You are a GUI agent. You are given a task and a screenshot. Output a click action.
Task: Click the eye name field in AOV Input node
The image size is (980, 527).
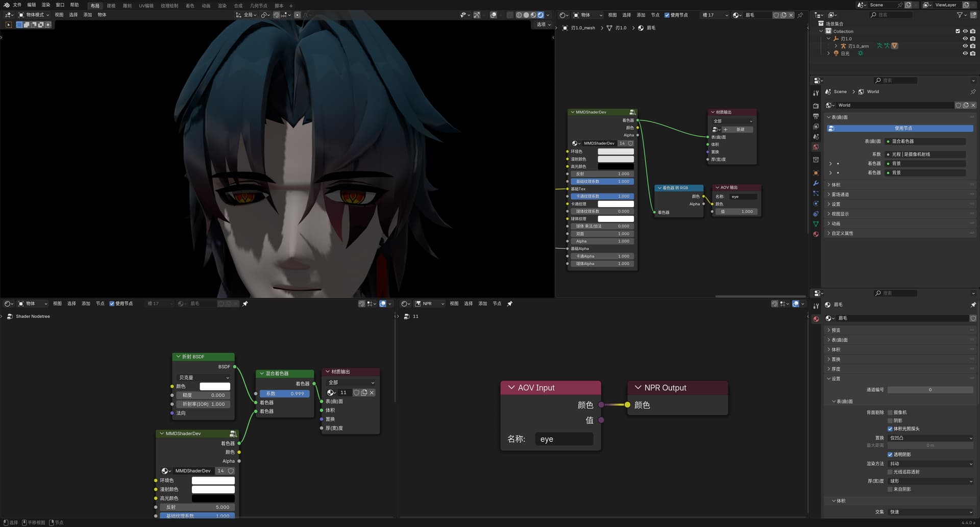click(564, 439)
